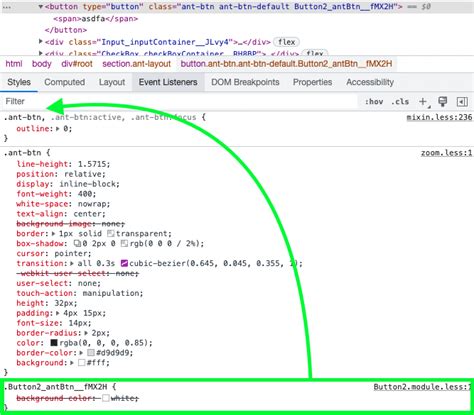Open mixin.less:236 source link
Viewport: 474px width, 415px height.
click(439, 117)
